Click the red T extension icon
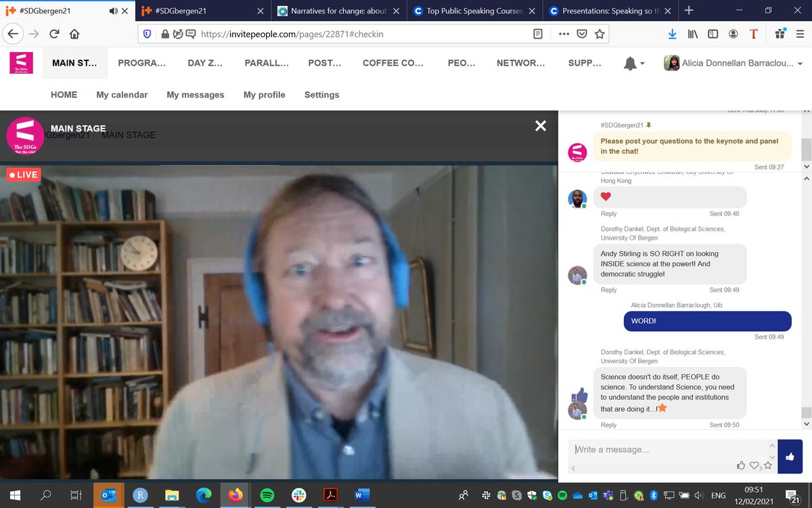 [754, 33]
